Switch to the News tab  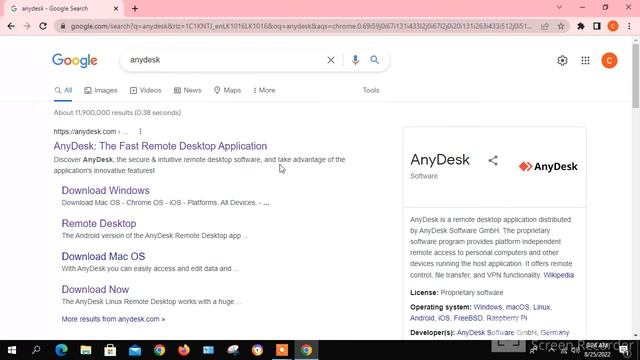[188, 90]
